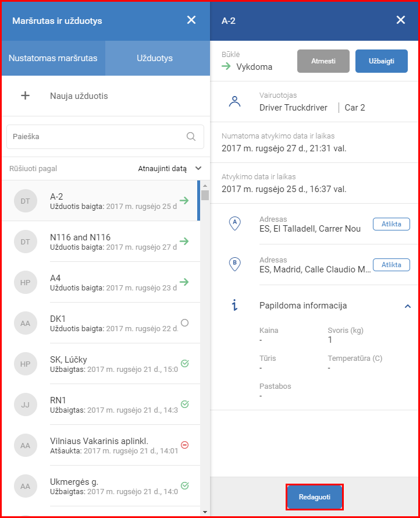Image resolution: width=420 pixels, height=518 pixels.
Task: Click the driver person icon
Action: (x=234, y=102)
